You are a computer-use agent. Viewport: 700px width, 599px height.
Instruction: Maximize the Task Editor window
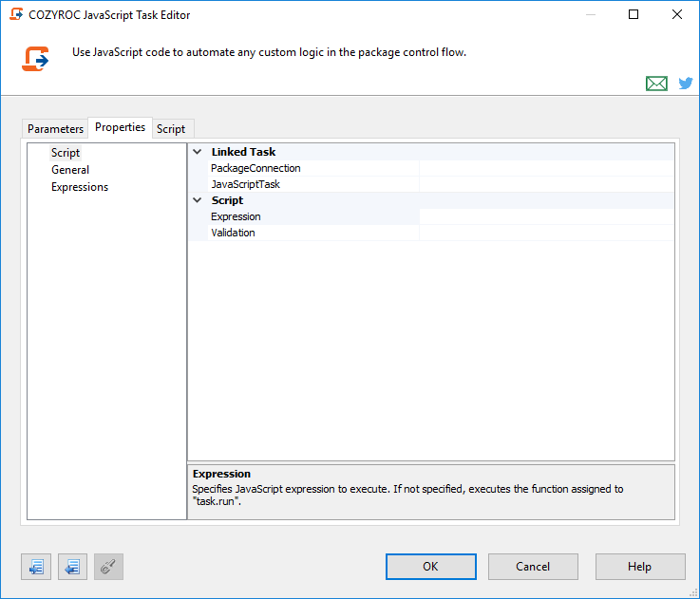click(634, 15)
